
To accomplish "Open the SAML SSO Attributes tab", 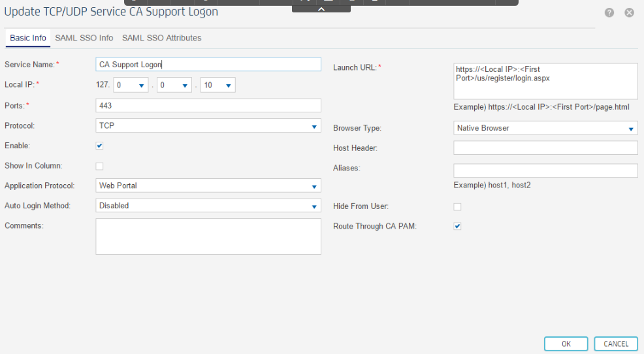I will tap(161, 38).
